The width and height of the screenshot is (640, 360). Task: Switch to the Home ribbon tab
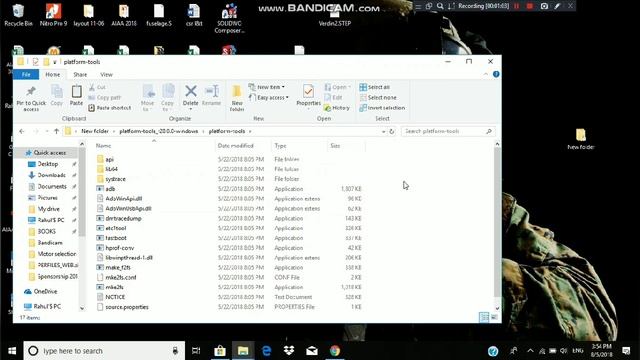coord(52,74)
